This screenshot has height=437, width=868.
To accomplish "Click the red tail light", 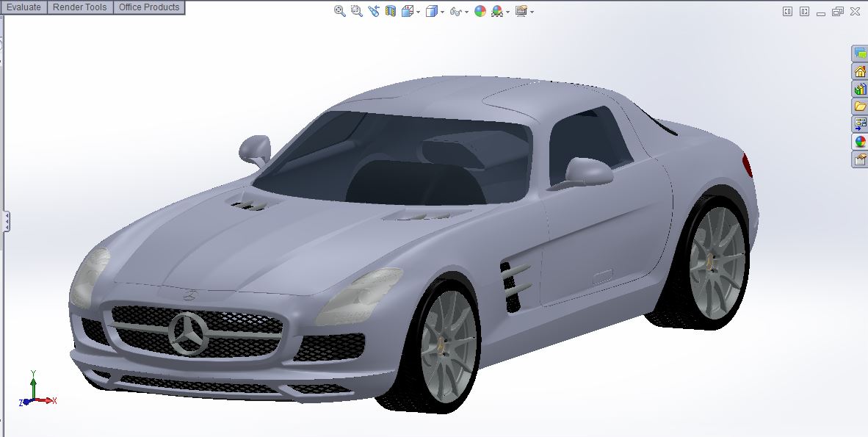I will point(747,165).
